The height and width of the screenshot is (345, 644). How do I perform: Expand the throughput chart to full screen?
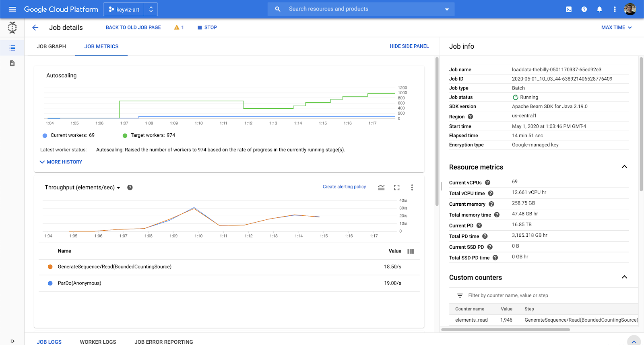pos(396,187)
